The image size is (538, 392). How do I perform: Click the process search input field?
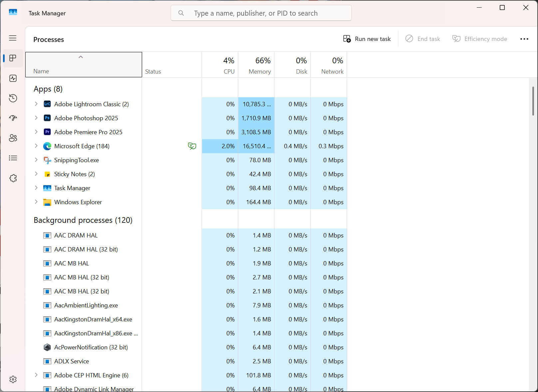pos(261,13)
